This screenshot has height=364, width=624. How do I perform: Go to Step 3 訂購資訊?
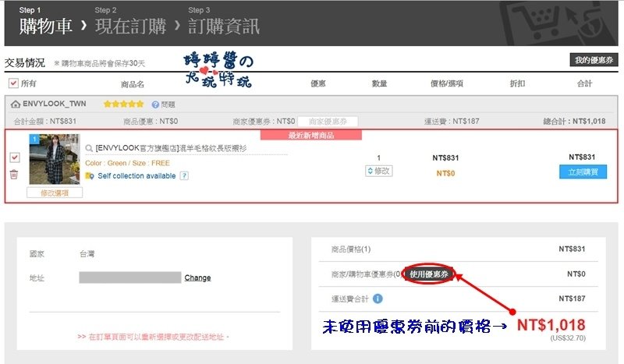tap(224, 22)
